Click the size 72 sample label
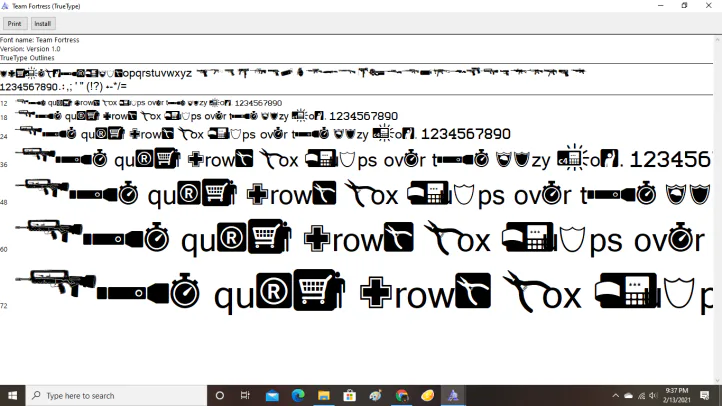This screenshot has height=406, width=722. (x=4, y=306)
